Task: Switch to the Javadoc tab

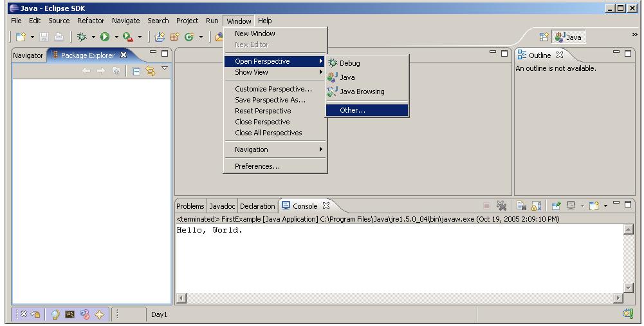Action: click(x=222, y=206)
